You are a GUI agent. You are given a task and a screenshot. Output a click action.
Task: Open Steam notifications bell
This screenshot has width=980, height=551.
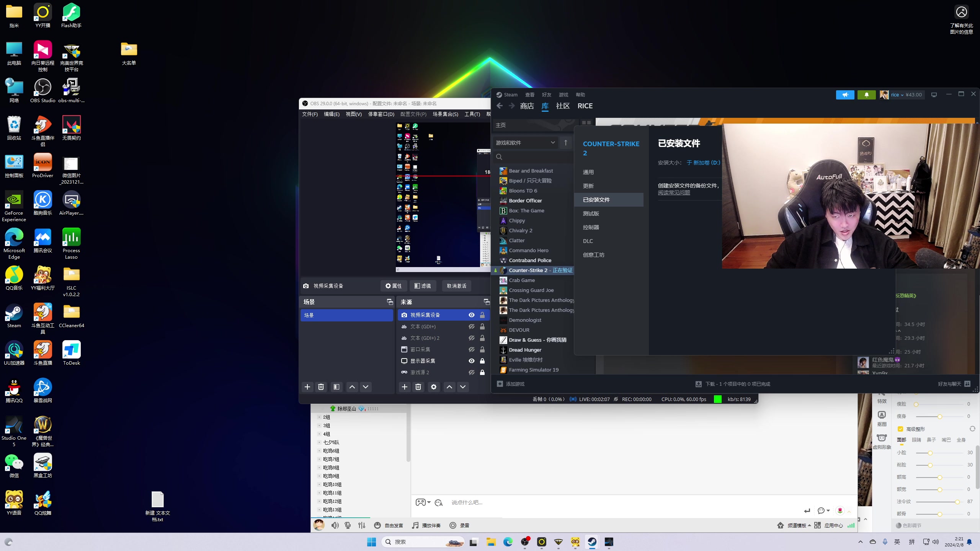867,95
